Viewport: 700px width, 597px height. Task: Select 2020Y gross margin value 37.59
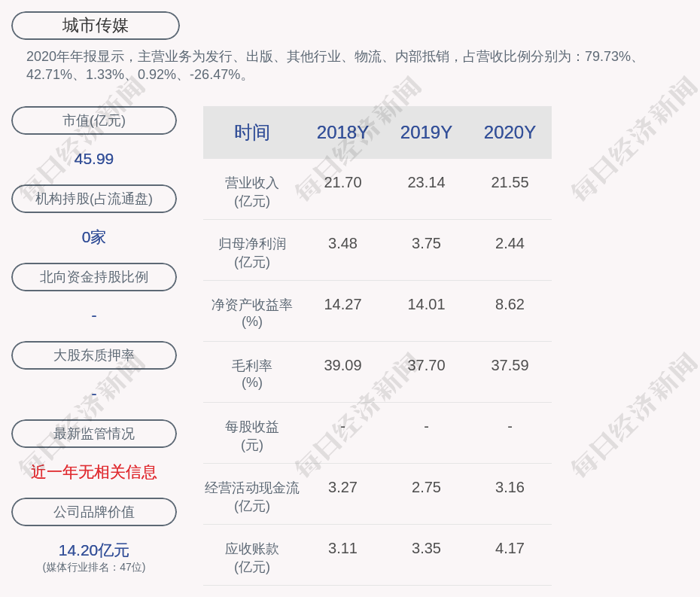point(510,365)
